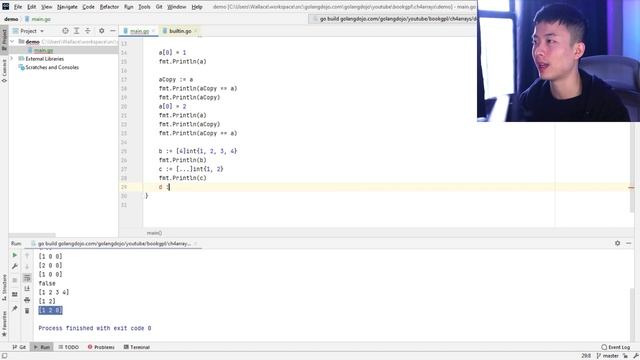Toggle tool window quick-access square icon
Screen dimensions: 640x360
4,356
